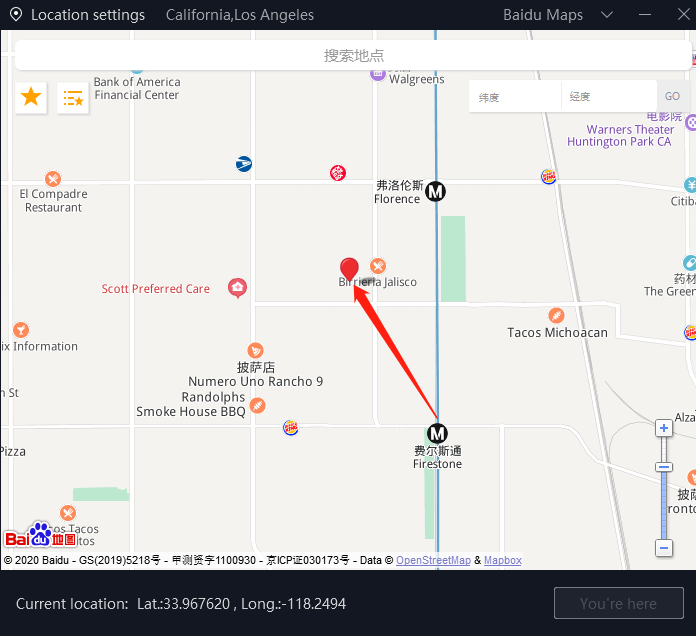Select the Florence metro station icon
The image size is (696, 636).
click(x=435, y=192)
